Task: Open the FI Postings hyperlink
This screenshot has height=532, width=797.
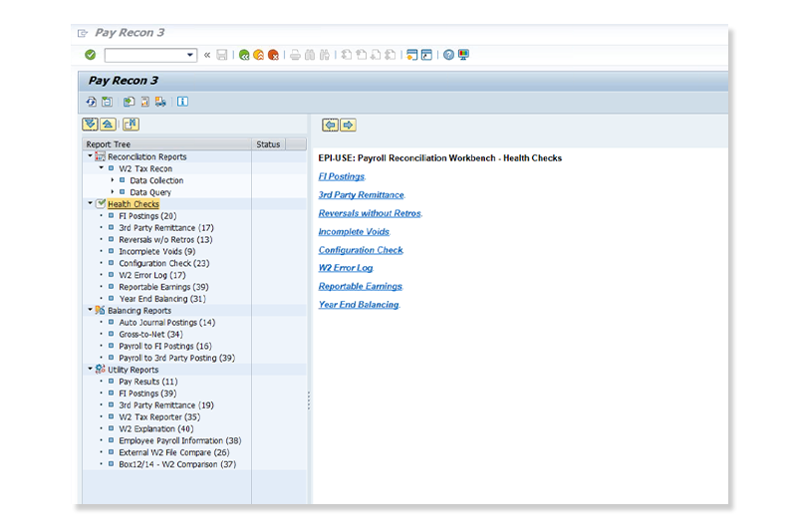Action: point(342,176)
